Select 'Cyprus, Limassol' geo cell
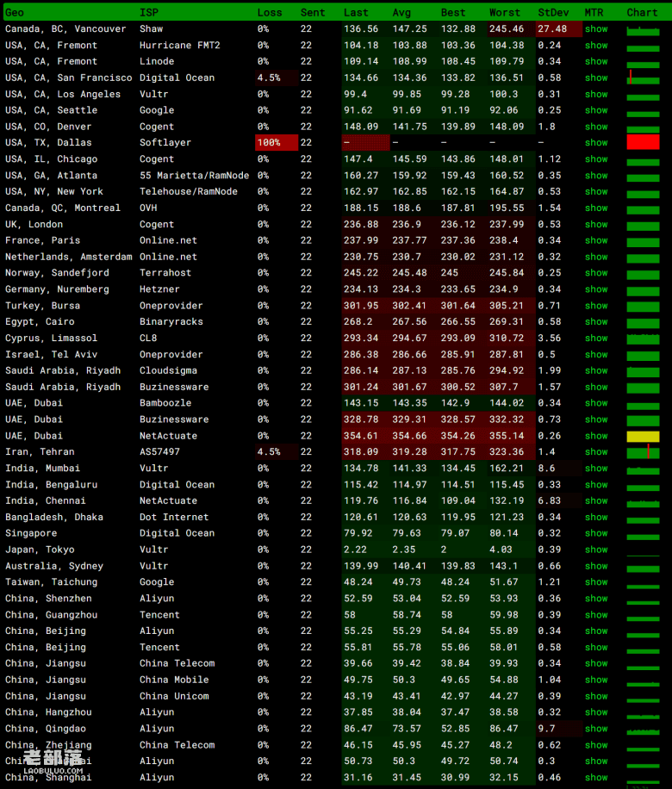The width and height of the screenshot is (672, 789). 52,339
